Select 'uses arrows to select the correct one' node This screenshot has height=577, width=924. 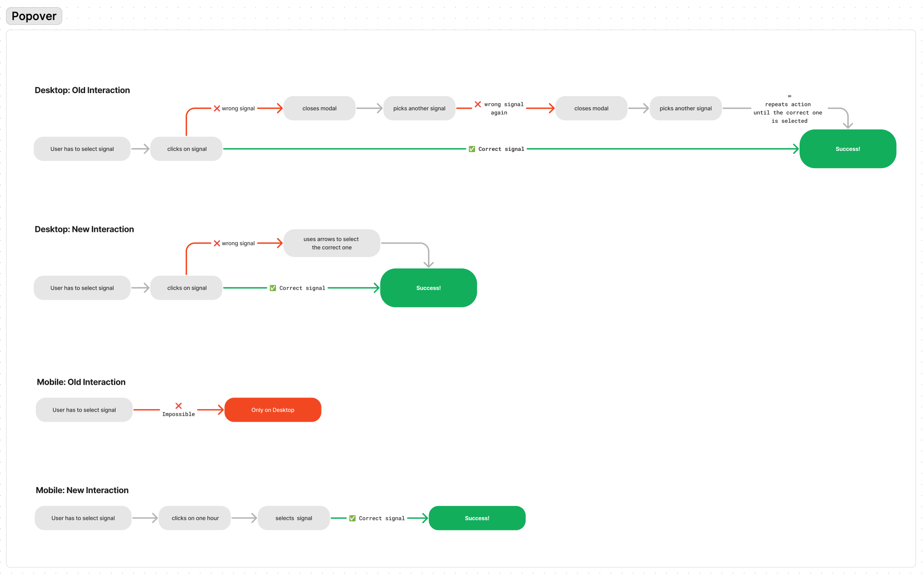[x=332, y=243]
